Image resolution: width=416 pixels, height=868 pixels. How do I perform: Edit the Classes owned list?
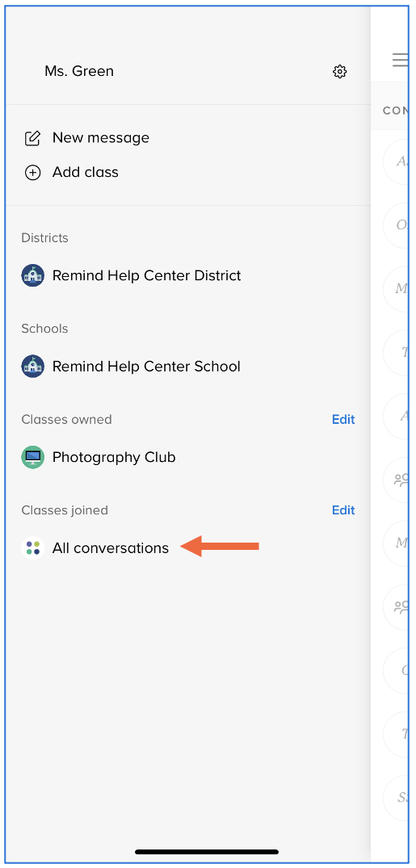343,419
